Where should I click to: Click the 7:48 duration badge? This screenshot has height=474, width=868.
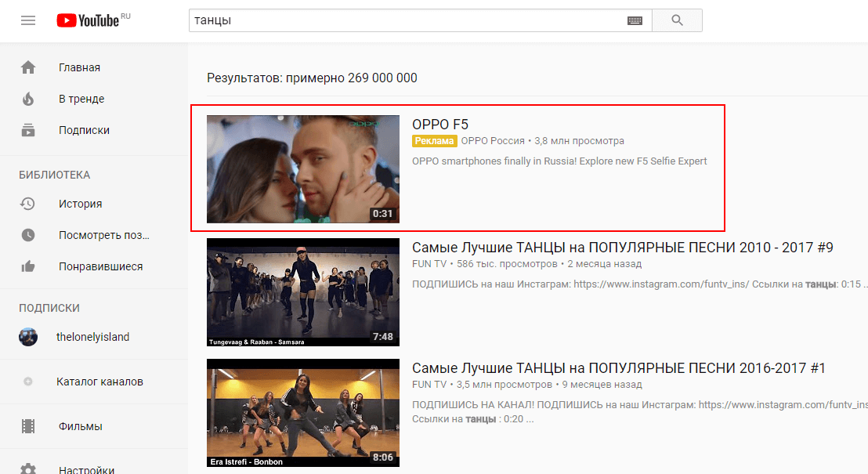[382, 337]
